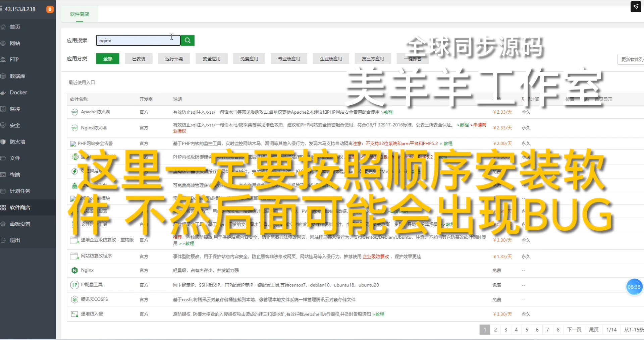Filter by 已安装 category
644x340 pixels.
click(x=139, y=59)
